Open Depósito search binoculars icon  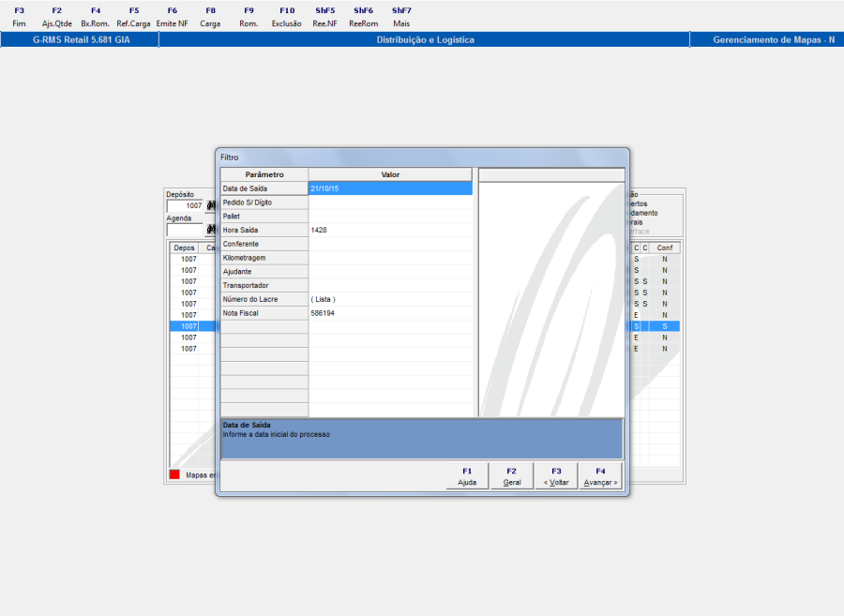point(210,205)
